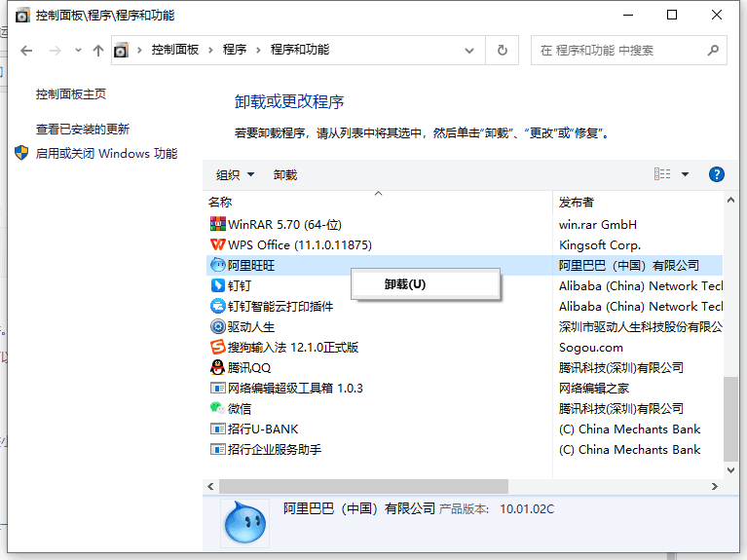
Task: Select WinRAR 5.70 (64-位) entry
Action: pyautogui.click(x=284, y=224)
